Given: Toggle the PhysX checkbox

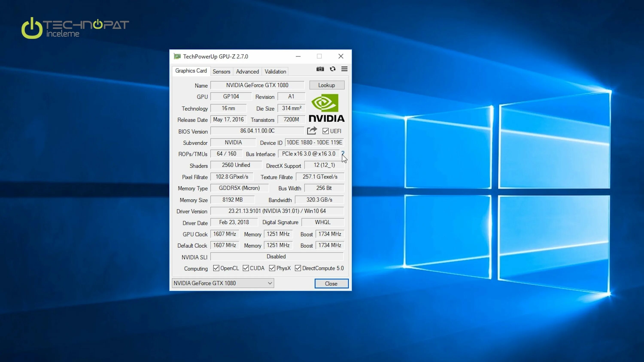Looking at the screenshot, I should click(272, 268).
